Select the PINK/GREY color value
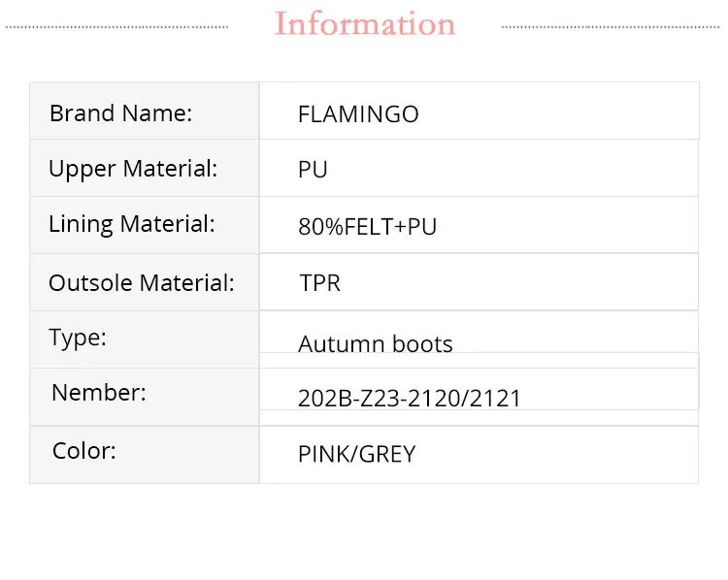 tap(357, 454)
